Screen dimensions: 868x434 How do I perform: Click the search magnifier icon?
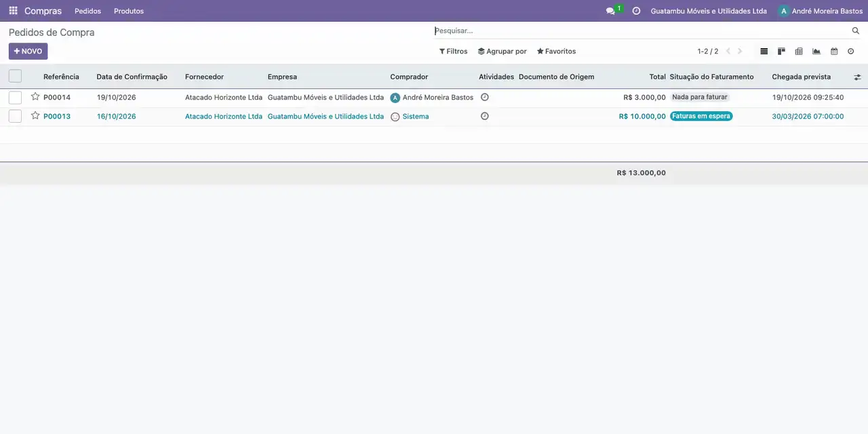point(856,31)
